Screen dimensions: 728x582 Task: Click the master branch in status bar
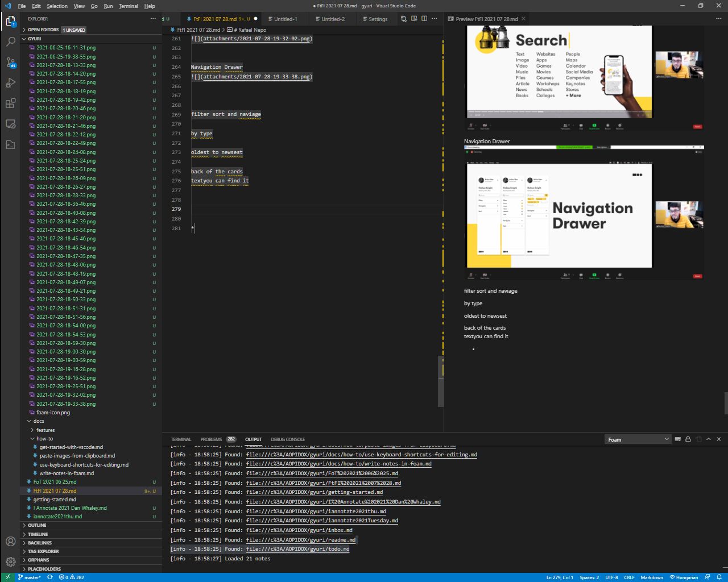(x=30, y=577)
